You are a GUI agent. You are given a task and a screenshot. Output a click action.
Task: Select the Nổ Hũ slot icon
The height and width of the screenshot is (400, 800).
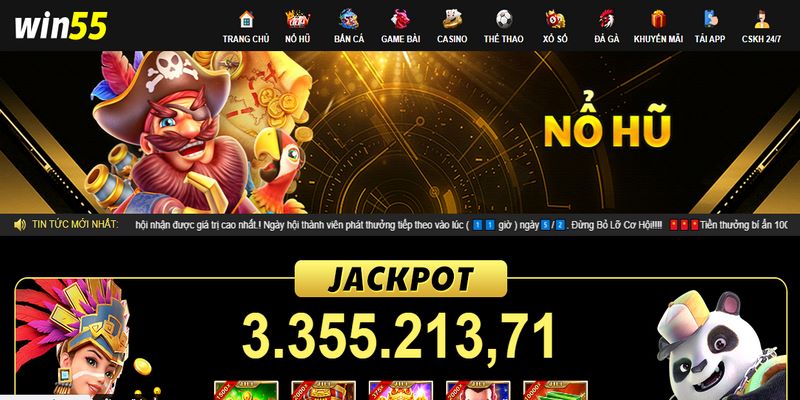pos(297,19)
